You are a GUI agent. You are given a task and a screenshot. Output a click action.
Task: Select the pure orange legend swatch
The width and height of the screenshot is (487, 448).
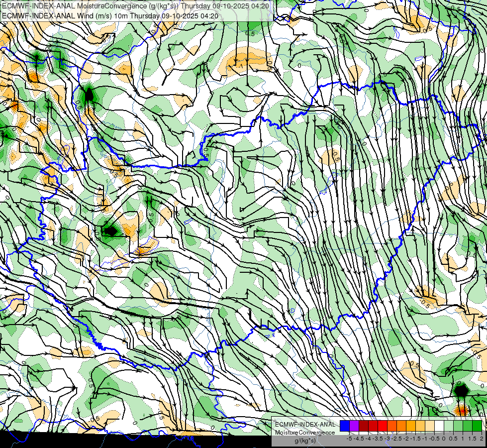pyautogui.click(x=401, y=426)
